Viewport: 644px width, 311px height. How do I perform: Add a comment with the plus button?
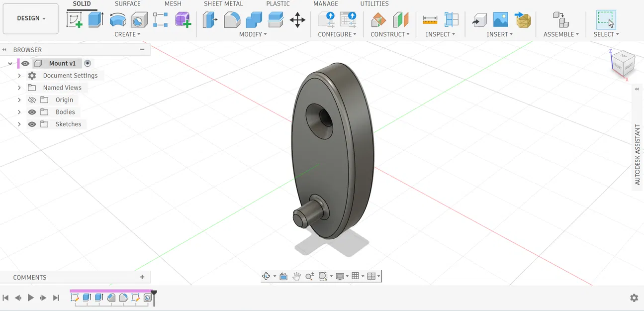(142, 277)
